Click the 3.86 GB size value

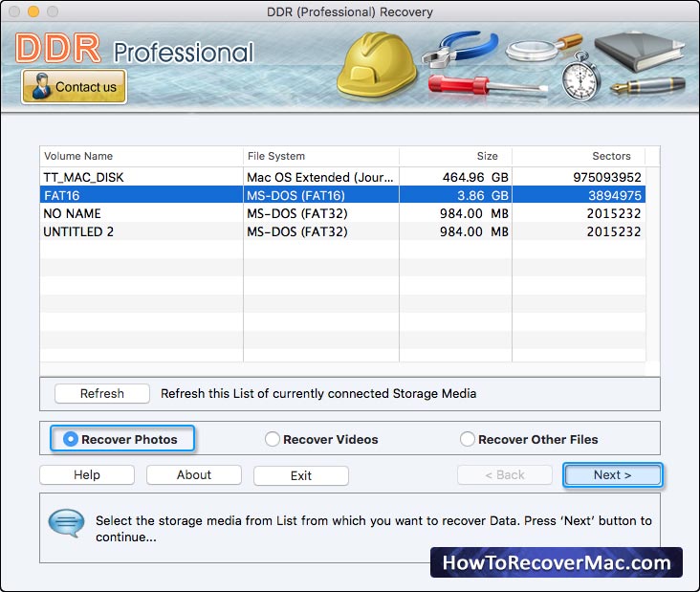tap(483, 195)
